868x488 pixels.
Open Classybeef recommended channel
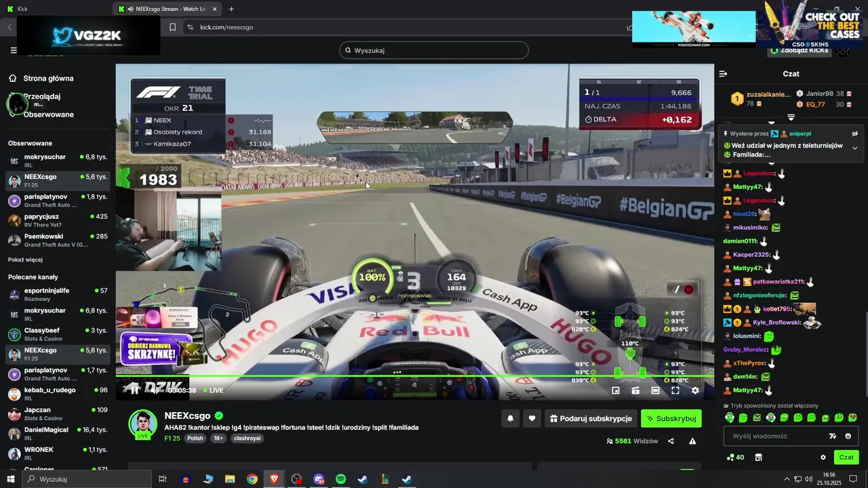coord(58,334)
